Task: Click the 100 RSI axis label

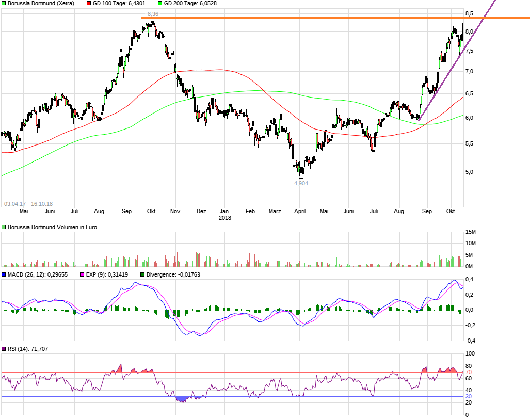Action: 470,354
